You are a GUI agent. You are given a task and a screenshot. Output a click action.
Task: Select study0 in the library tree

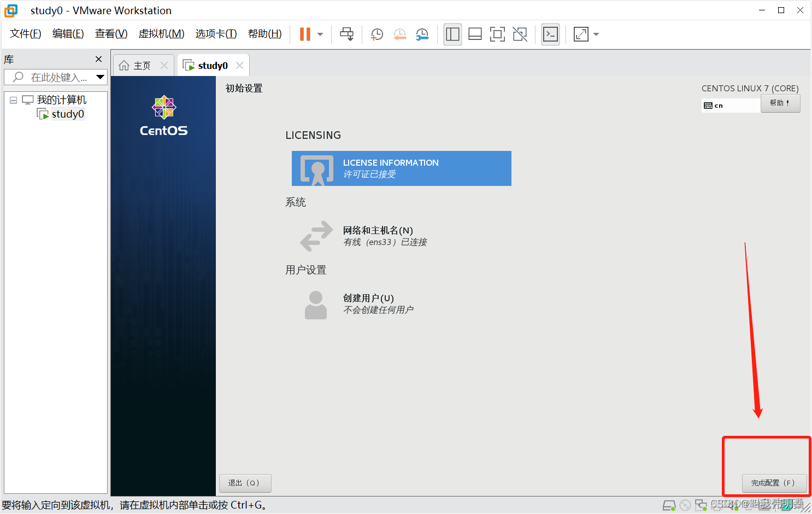(x=68, y=114)
